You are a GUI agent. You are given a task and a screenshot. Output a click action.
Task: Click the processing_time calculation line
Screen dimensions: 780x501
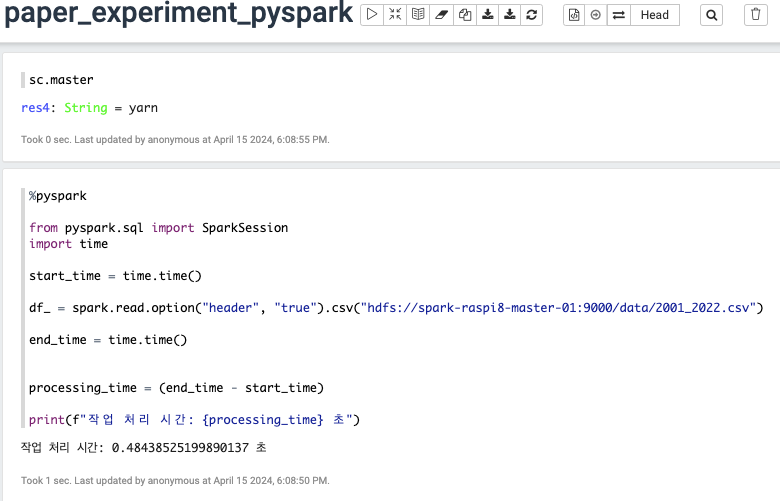pos(176,388)
